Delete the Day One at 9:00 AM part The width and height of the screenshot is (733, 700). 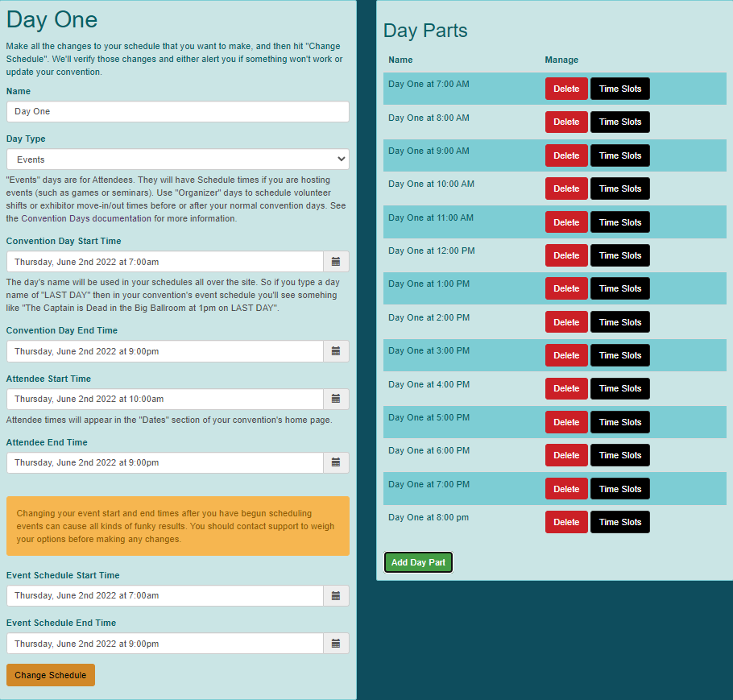[x=566, y=155]
